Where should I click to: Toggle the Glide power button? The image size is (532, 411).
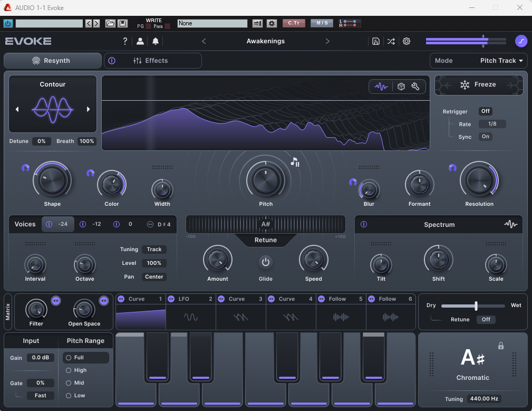(x=266, y=262)
